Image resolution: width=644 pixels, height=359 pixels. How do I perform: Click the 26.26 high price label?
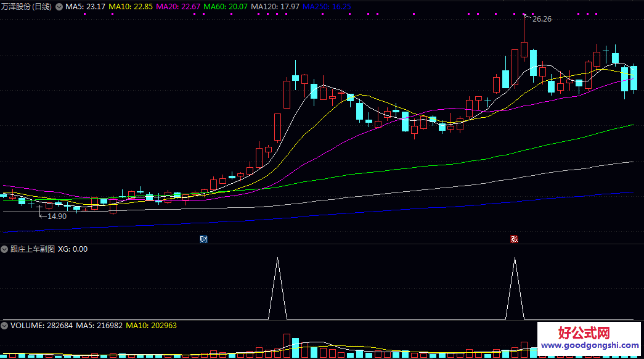(542, 19)
